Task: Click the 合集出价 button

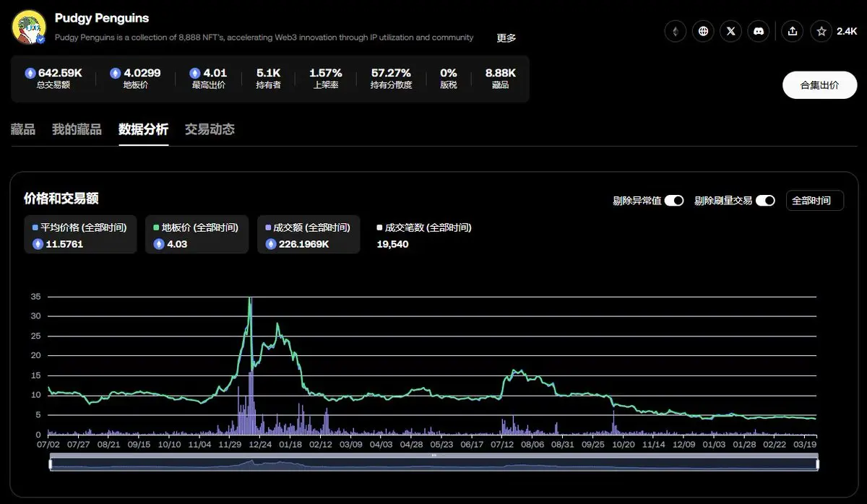Action: [819, 85]
